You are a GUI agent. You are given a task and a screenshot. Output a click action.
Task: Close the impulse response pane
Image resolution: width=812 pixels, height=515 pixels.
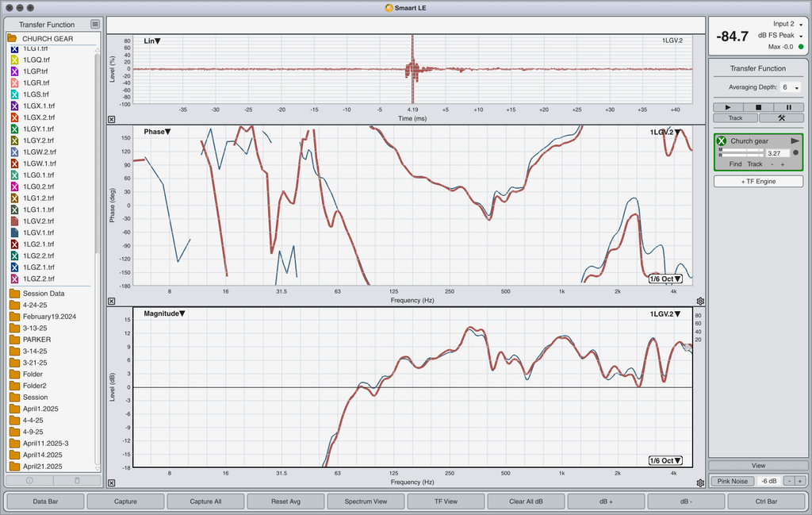pyautogui.click(x=111, y=119)
